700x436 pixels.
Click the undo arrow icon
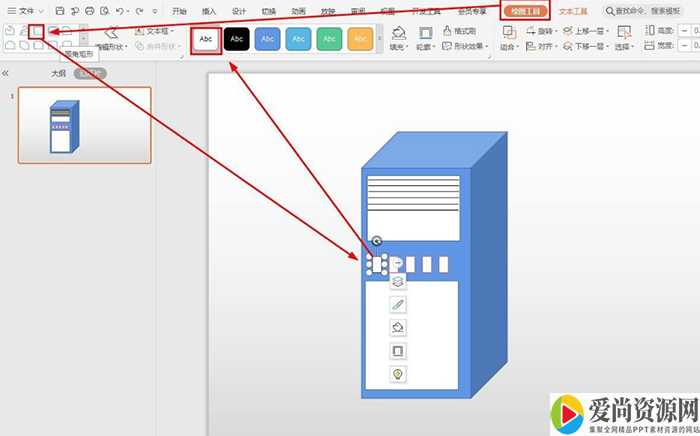[120, 10]
